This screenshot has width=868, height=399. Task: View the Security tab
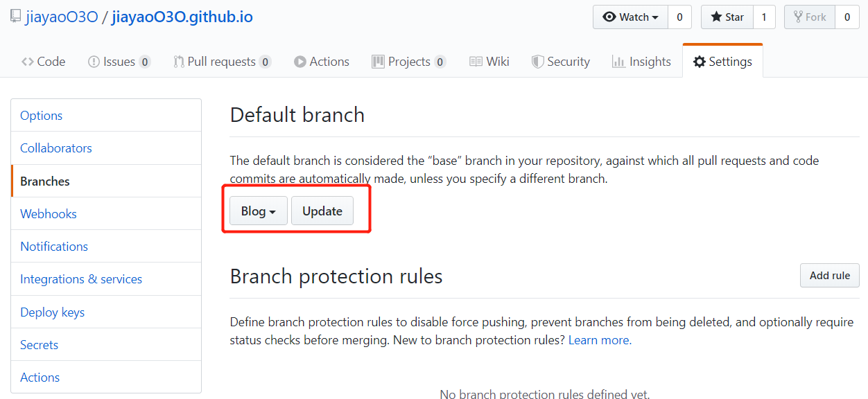pos(560,62)
